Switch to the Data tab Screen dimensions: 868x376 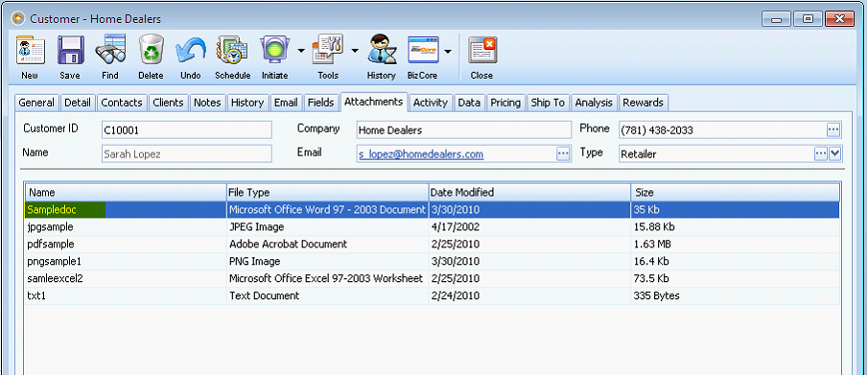pos(469,103)
